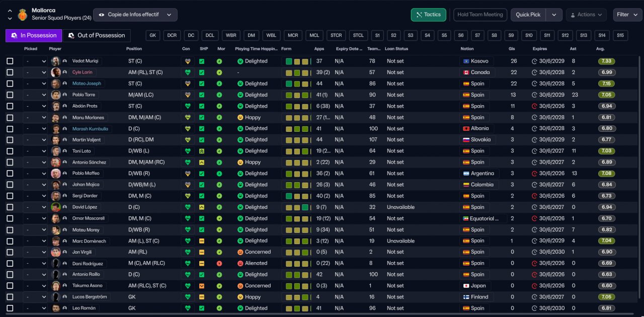Tick the selection checkbox for Sergi Darder

click(x=10, y=196)
